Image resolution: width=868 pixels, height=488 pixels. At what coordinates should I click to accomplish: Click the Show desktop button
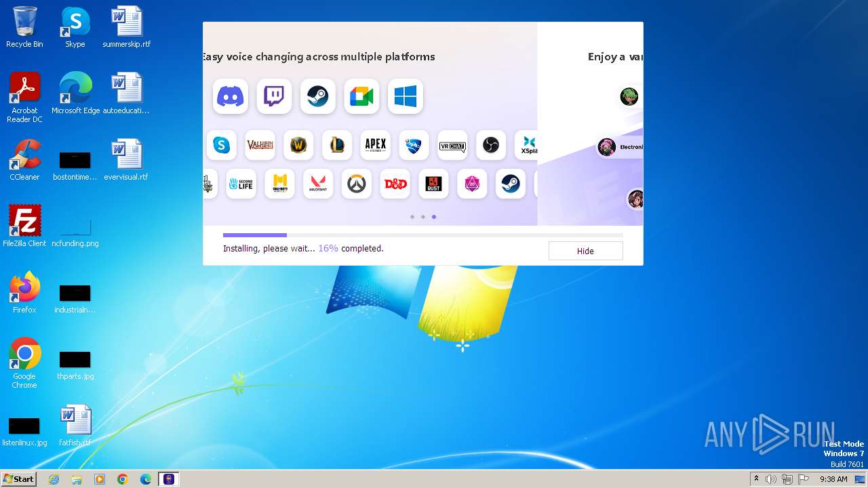(861, 479)
